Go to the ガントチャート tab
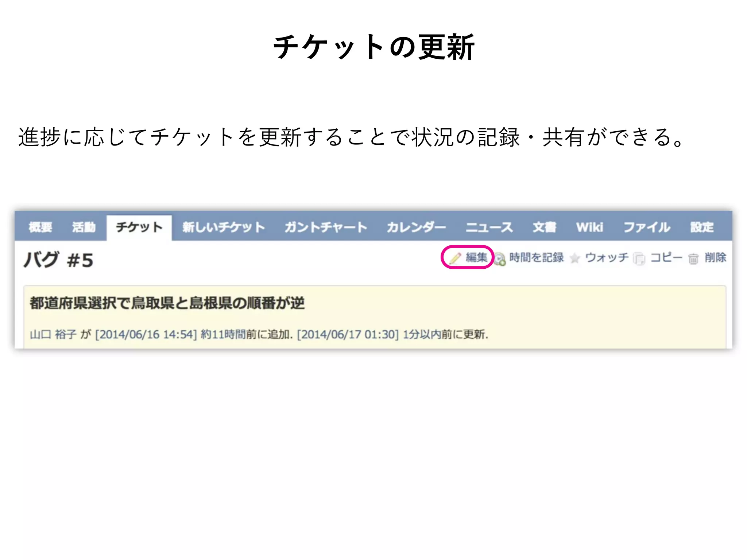Image resolution: width=747 pixels, height=560 pixels. [326, 227]
